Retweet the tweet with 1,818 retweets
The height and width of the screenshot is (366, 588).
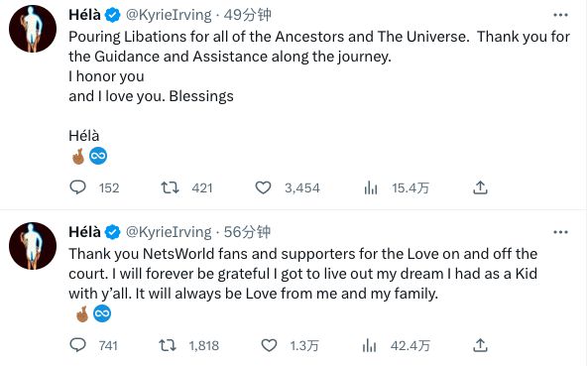(168, 345)
